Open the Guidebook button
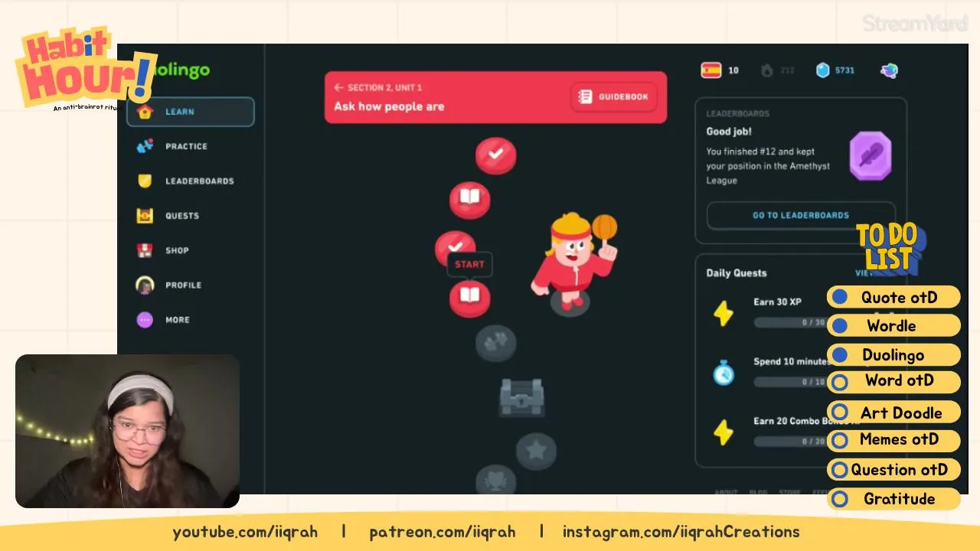 (x=614, y=97)
